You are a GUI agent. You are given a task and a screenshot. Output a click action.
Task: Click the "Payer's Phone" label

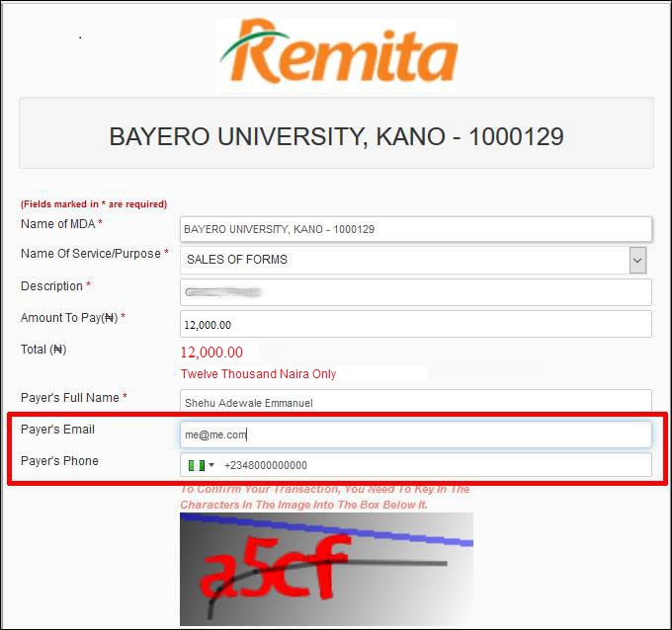(59, 461)
